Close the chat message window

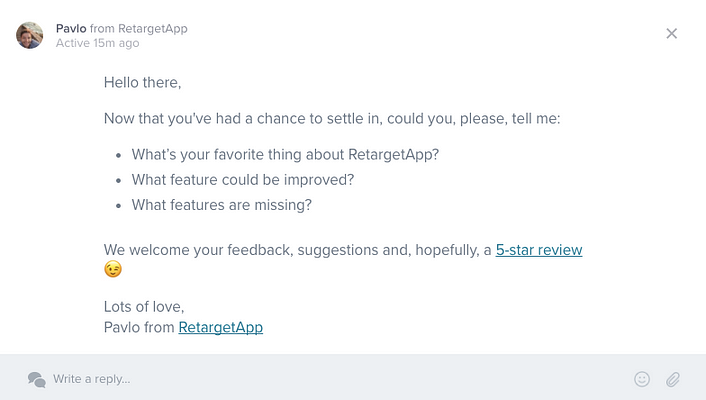click(671, 33)
